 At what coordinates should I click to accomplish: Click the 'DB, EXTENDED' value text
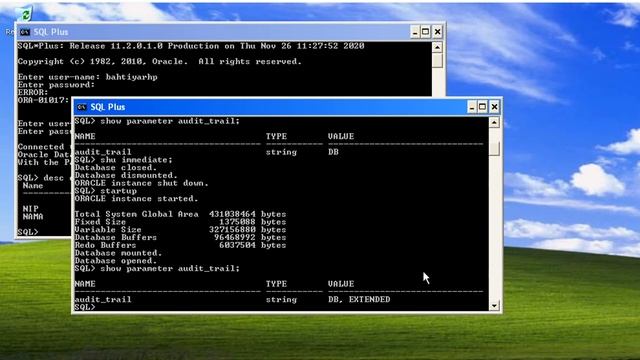pyautogui.click(x=359, y=299)
